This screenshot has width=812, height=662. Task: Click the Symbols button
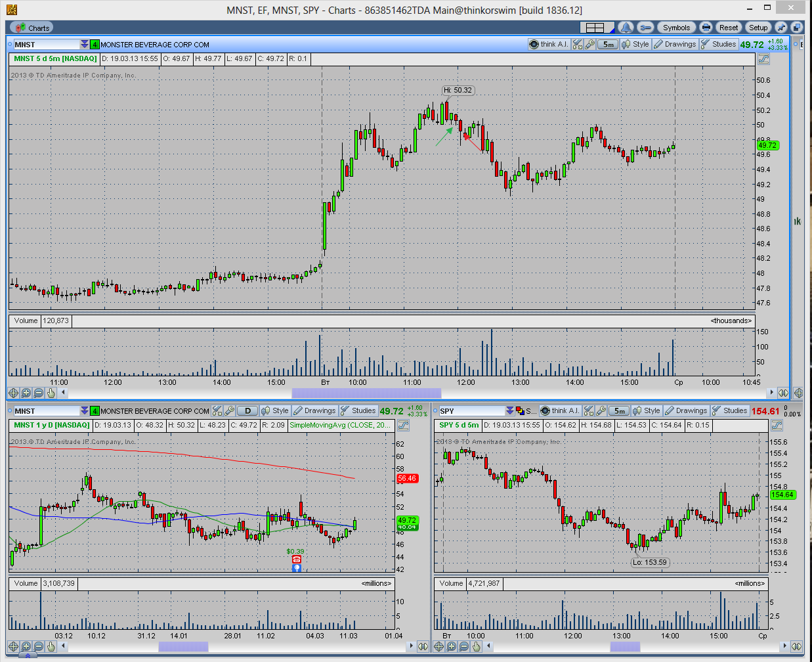tap(676, 28)
